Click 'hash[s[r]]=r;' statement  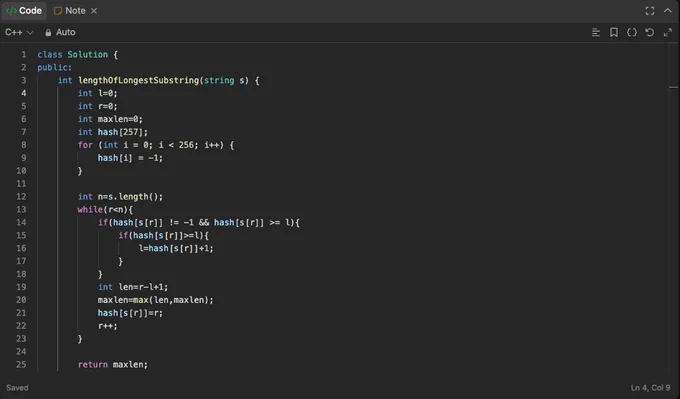[130, 313]
